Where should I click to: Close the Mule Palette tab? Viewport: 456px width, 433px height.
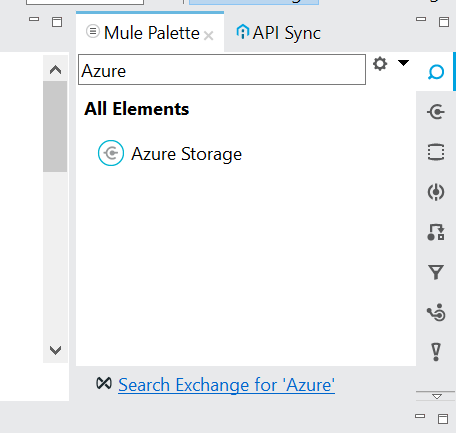tap(209, 35)
